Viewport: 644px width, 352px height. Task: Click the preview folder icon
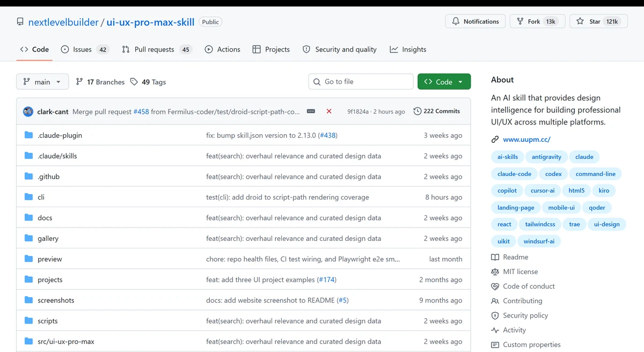29,259
